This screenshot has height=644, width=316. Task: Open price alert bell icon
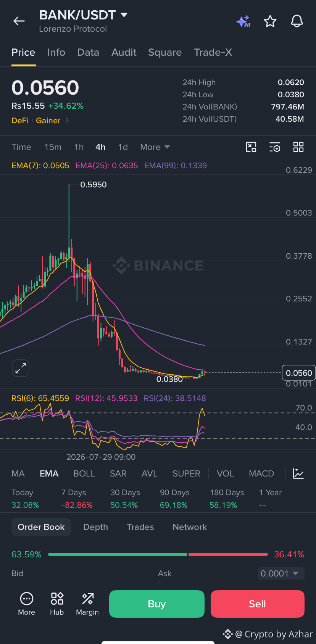[x=297, y=21]
